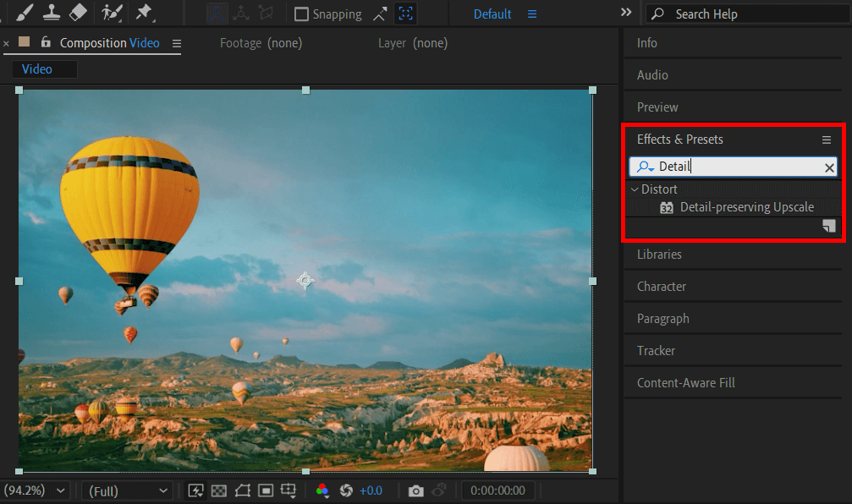Open the magnification ratio dropdown (94.2%)
Image resolution: width=852 pixels, height=504 pixels.
[34, 490]
